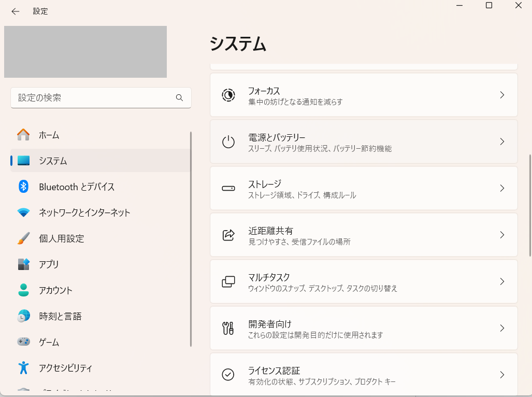Viewport: 532px width, 397px height.
Task: Click inside the 設定の検索 search field
Action: (93, 97)
